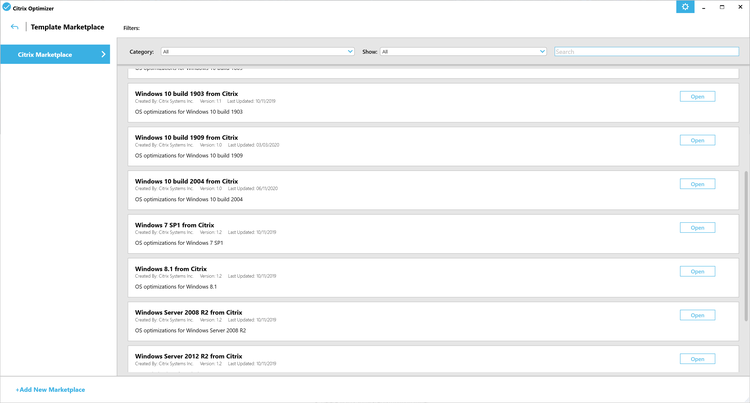Screen dimensions: 750x403
Task: Click the back arrow icon
Action: 14,27
